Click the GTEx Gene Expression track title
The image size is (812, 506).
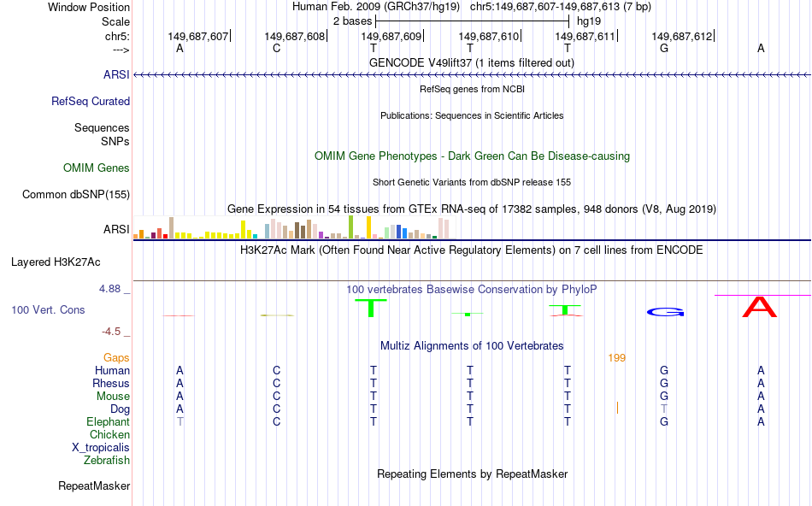click(x=472, y=209)
